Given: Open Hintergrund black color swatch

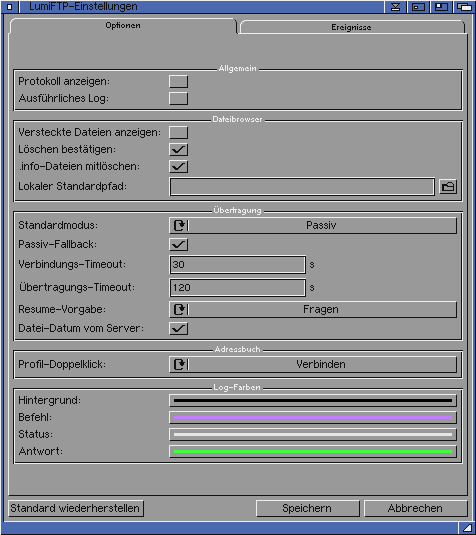Looking at the screenshot, I should [x=313, y=401].
